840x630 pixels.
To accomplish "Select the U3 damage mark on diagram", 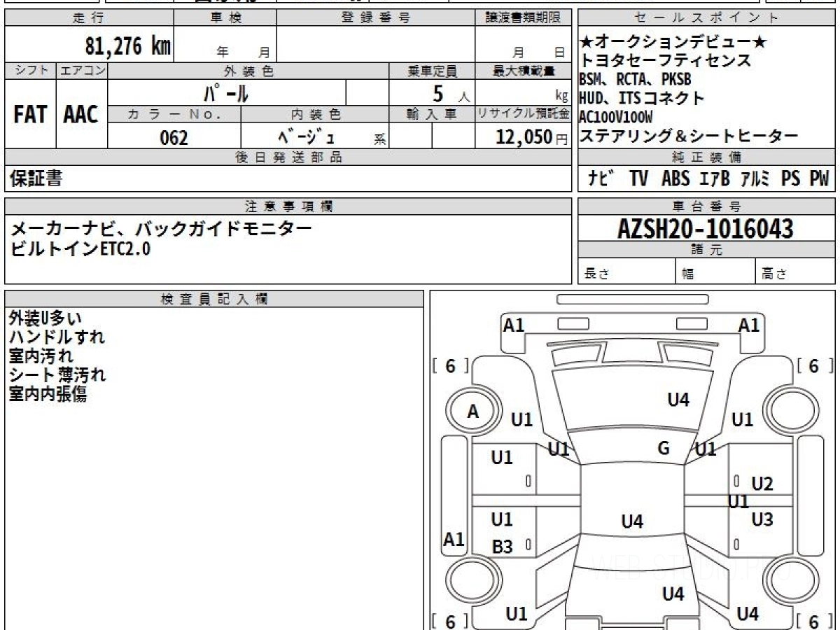I will click(762, 519).
